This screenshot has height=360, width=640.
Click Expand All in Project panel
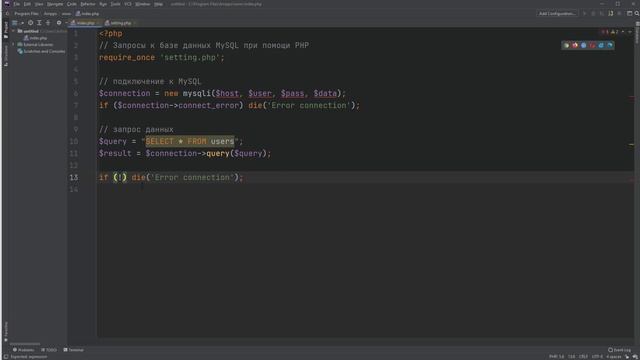point(39,23)
